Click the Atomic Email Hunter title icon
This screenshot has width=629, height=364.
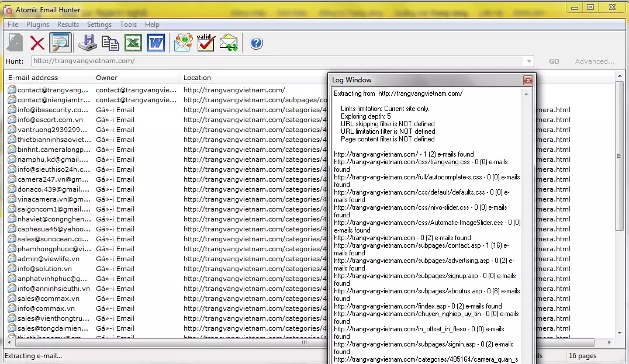tap(8, 9)
